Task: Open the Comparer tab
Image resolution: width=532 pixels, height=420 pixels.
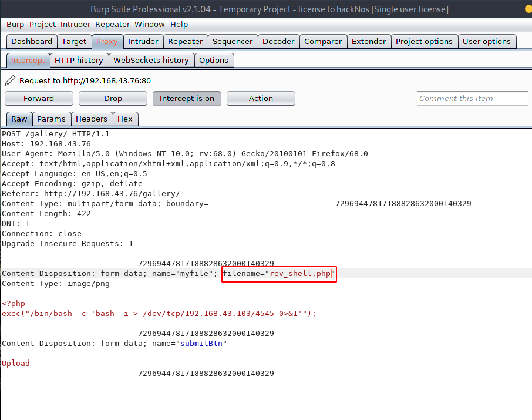Action: pos(323,42)
